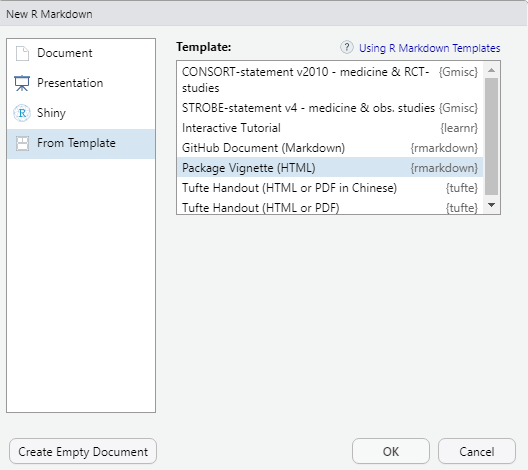Select CONSORT-statement v2010 template
This screenshot has width=528, height=470.
tap(330, 80)
